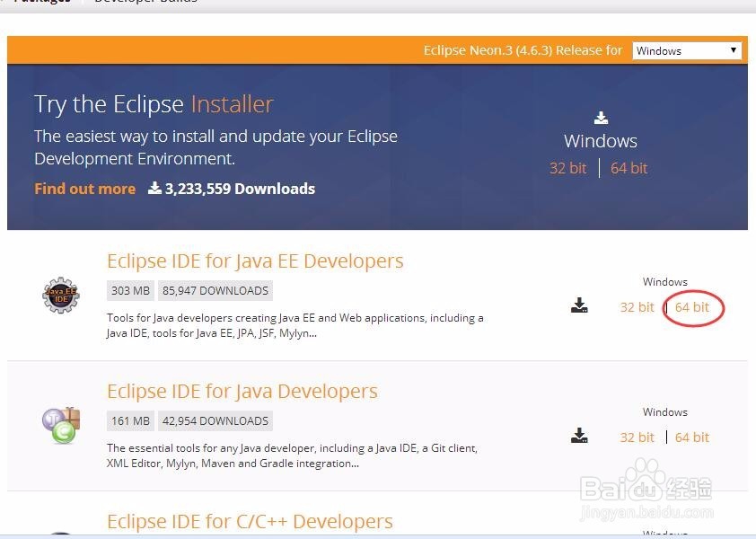
Task: Download the 64 bit Eclipse Installer
Action: (x=629, y=168)
